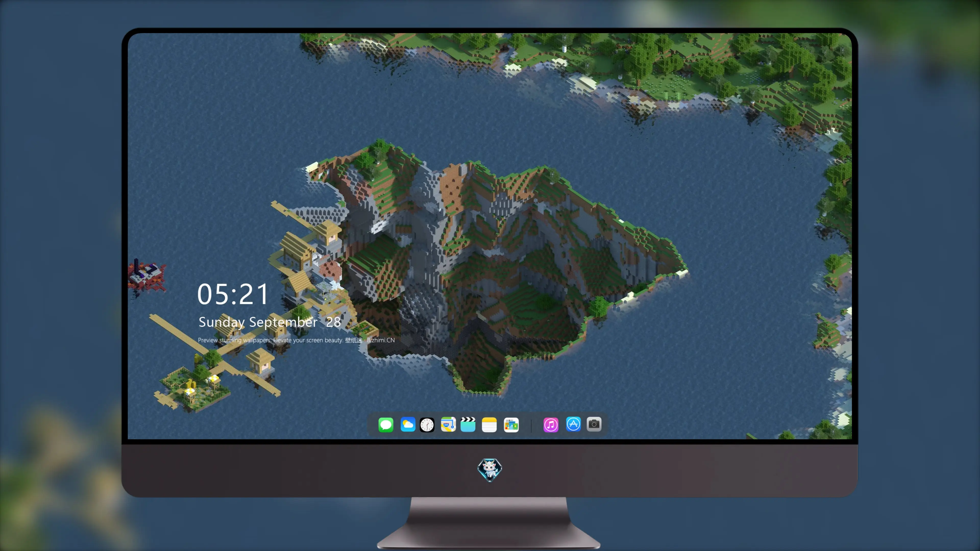This screenshot has height=551, width=980.
Task: Open the App Store icon in dock
Action: pos(573,424)
